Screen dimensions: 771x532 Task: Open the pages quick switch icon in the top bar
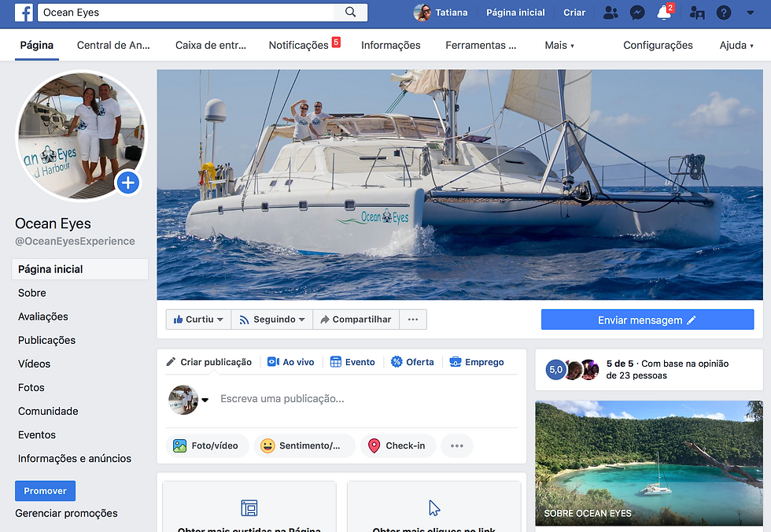coord(697,13)
